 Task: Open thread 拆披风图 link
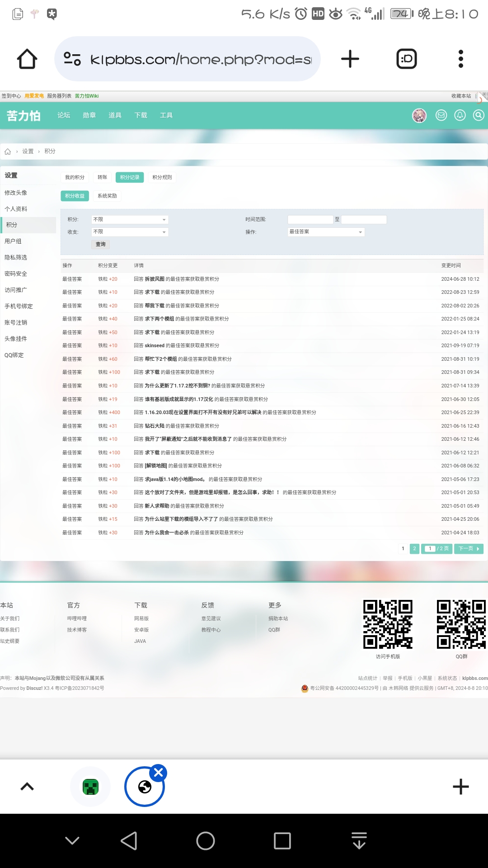coord(155,279)
